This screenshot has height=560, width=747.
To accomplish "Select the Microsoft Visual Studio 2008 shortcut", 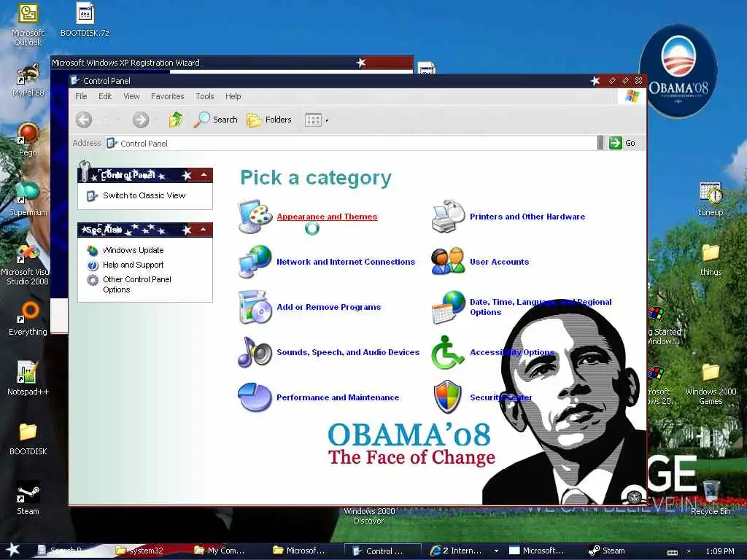I will click(x=28, y=264).
